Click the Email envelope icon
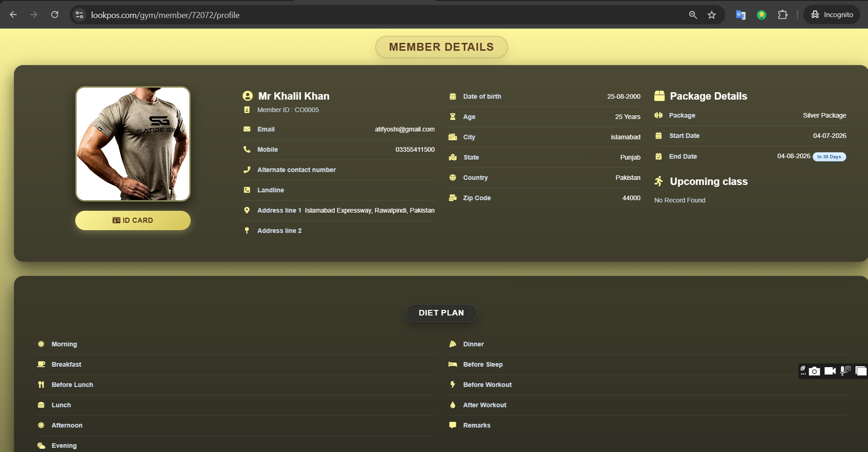This screenshot has height=452, width=868. [247, 129]
